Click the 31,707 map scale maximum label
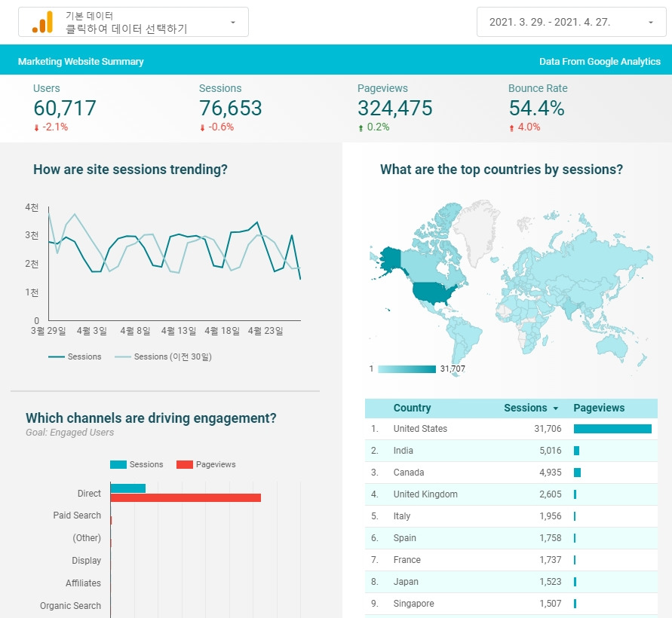This screenshot has height=618, width=672. [x=453, y=369]
